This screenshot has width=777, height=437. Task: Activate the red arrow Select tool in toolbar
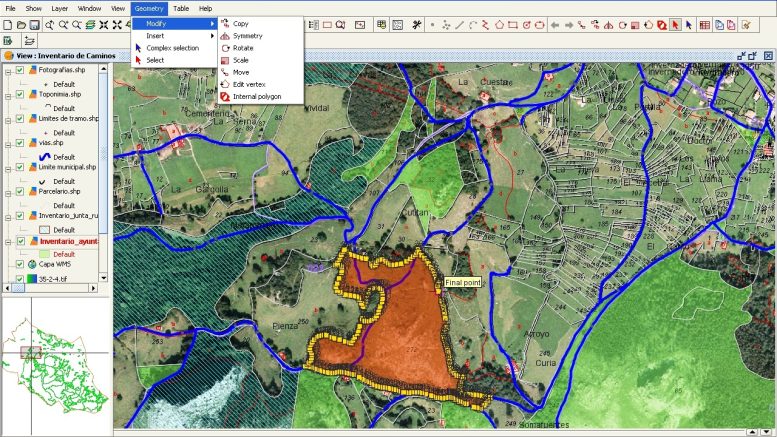[x=675, y=25]
